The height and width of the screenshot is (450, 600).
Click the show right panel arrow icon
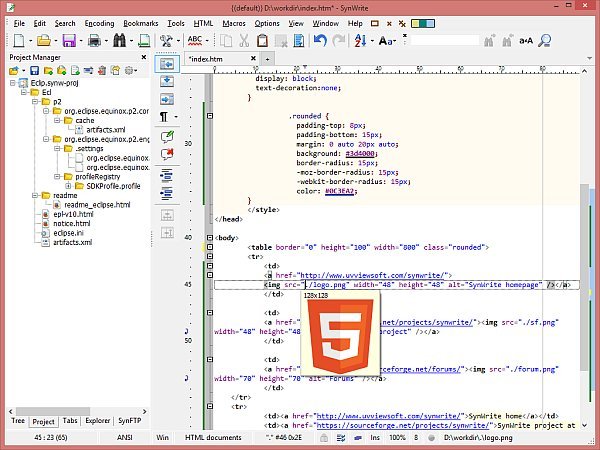tap(167, 99)
